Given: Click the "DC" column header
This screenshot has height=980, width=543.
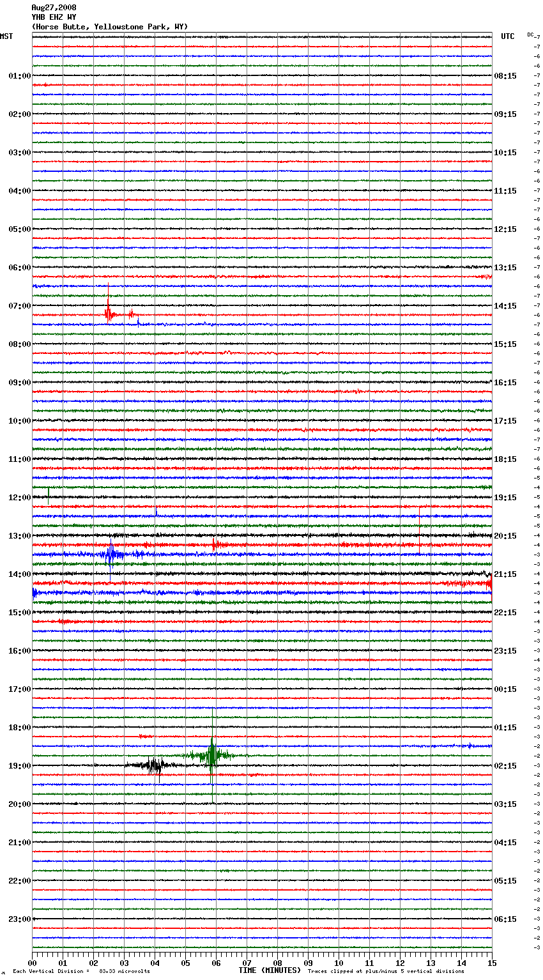Looking at the screenshot, I should 530,34.
